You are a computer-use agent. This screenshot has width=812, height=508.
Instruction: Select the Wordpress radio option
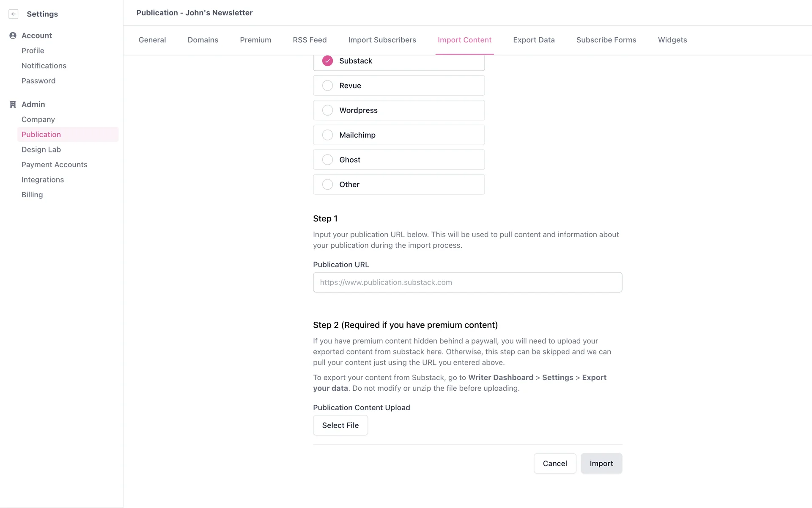(x=327, y=110)
